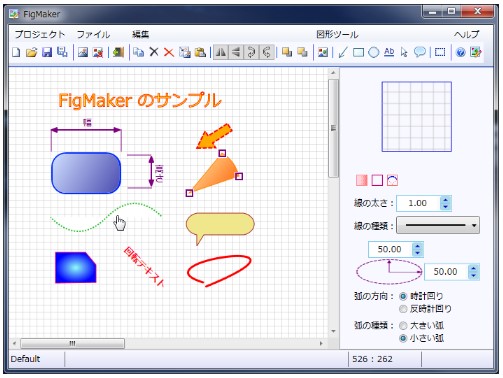Open the 図形ツール menu
Viewport: 503px width, 378px height.
337,34
